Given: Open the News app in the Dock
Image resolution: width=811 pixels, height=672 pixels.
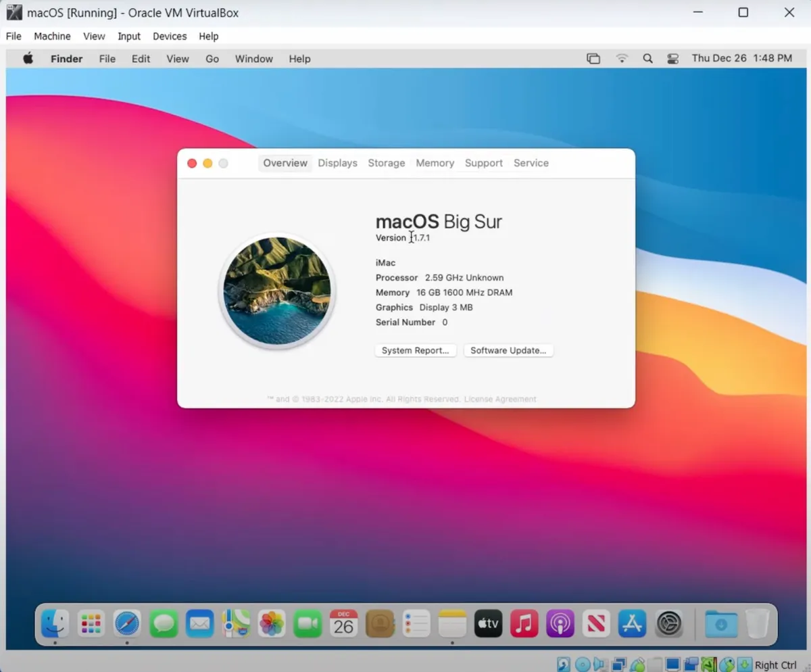Looking at the screenshot, I should click(x=596, y=623).
